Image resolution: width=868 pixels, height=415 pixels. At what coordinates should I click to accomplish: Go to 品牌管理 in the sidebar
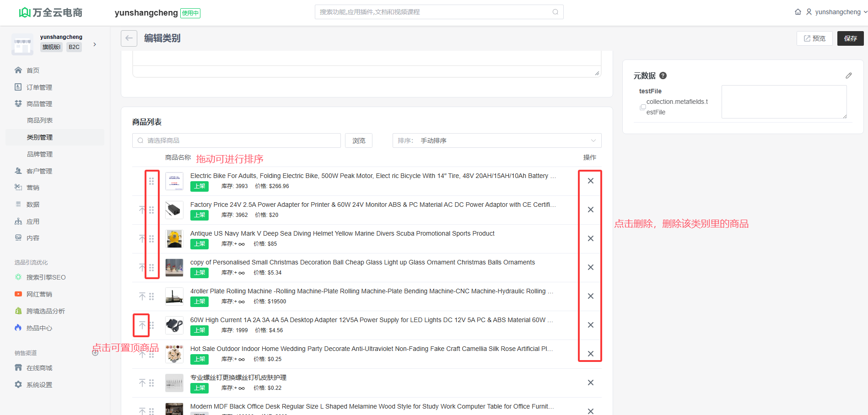click(x=40, y=154)
